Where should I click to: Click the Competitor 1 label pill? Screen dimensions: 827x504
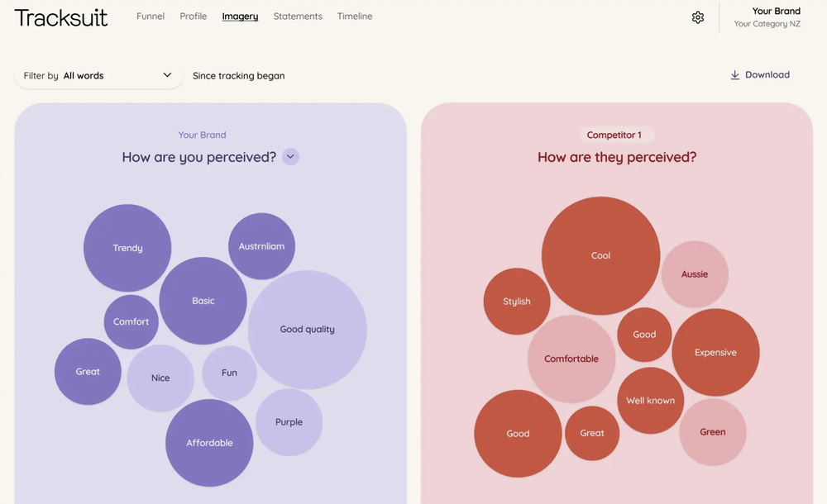click(614, 135)
